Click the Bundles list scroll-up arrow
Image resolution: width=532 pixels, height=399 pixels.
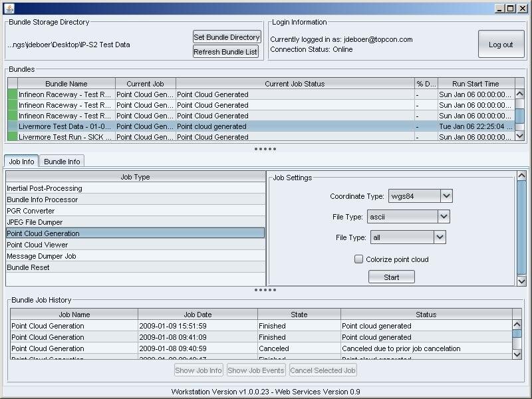519,94
